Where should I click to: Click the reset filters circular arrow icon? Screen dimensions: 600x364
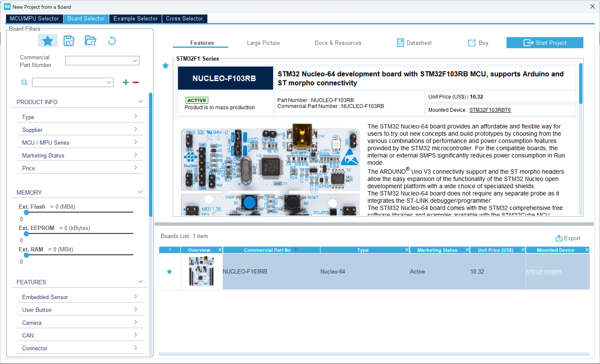[x=112, y=41]
